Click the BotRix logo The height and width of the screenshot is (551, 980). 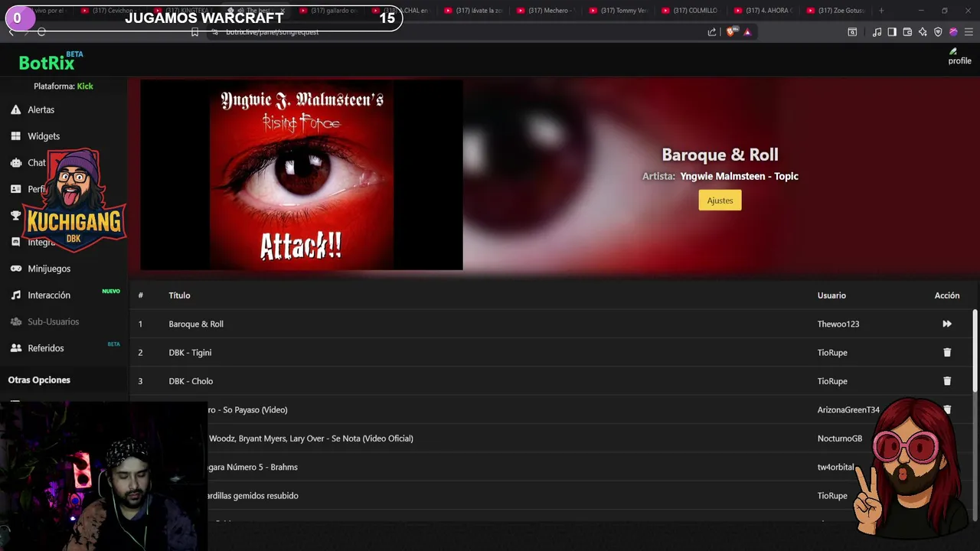(51, 61)
